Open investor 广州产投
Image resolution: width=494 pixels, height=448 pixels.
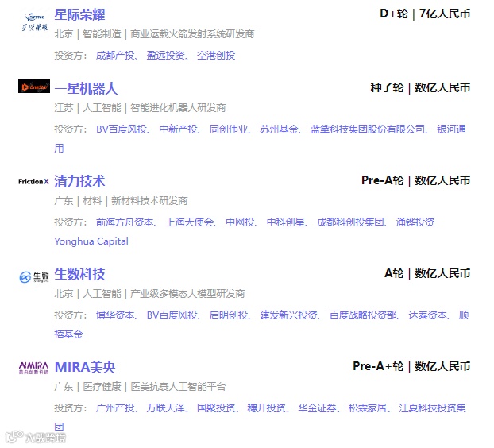click(x=115, y=408)
